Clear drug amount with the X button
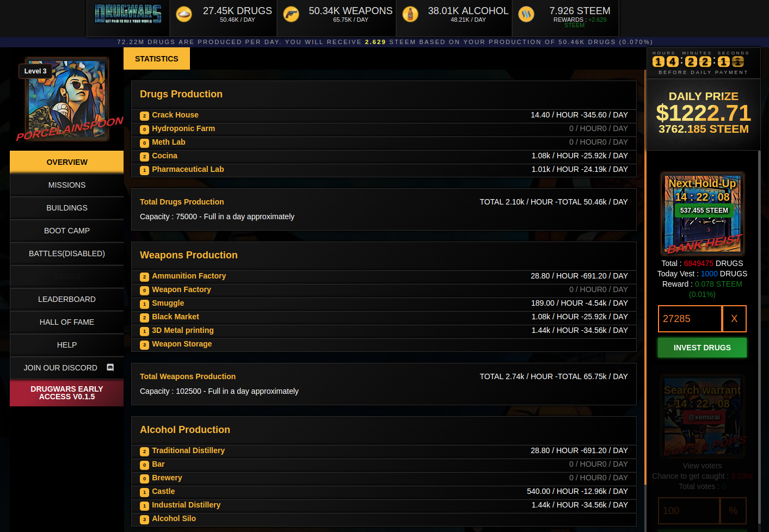Viewport: 769px width, 532px height. pos(734,319)
